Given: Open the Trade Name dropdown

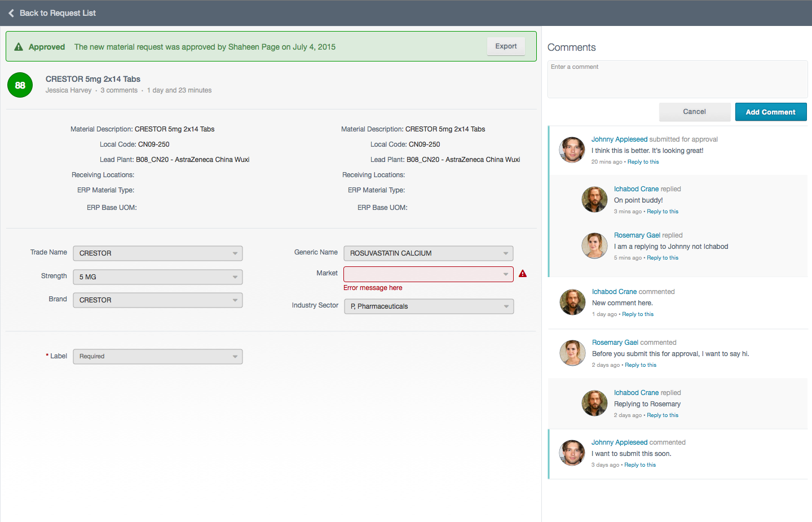Looking at the screenshot, I should tap(158, 253).
